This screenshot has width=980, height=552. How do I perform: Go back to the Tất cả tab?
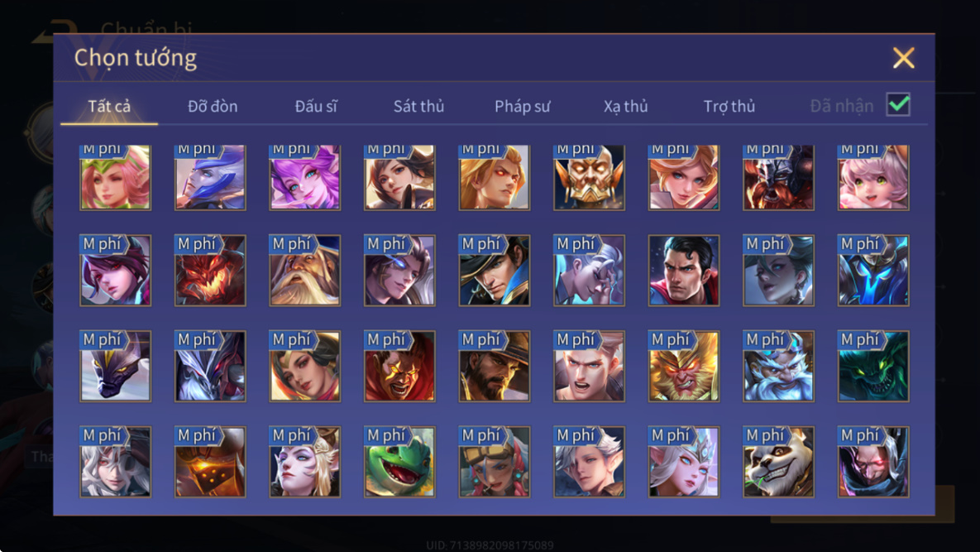[x=109, y=106]
